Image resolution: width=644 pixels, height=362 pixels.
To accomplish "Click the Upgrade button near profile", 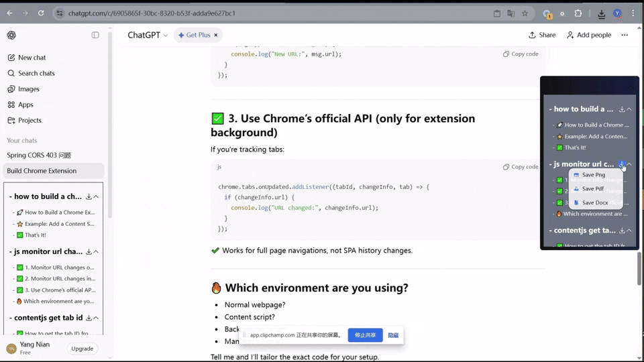I will click(83, 349).
